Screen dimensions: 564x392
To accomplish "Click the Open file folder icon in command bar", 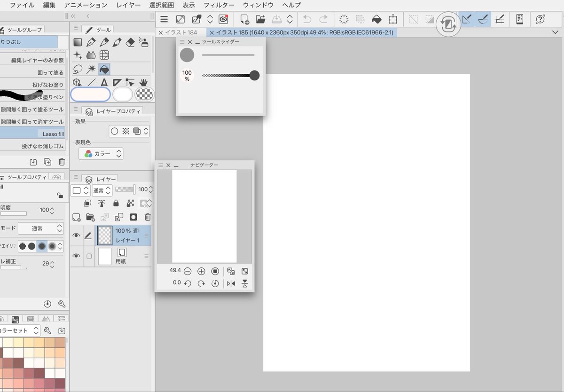I will point(260,19).
